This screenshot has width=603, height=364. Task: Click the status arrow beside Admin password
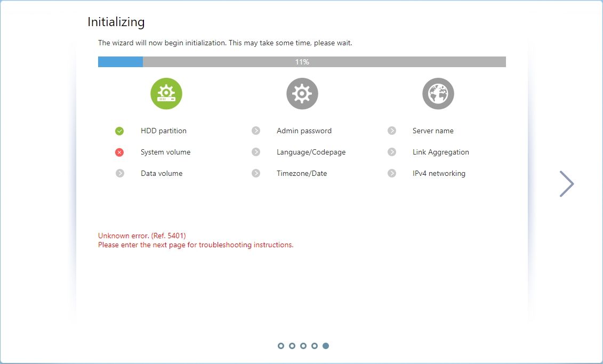point(256,131)
